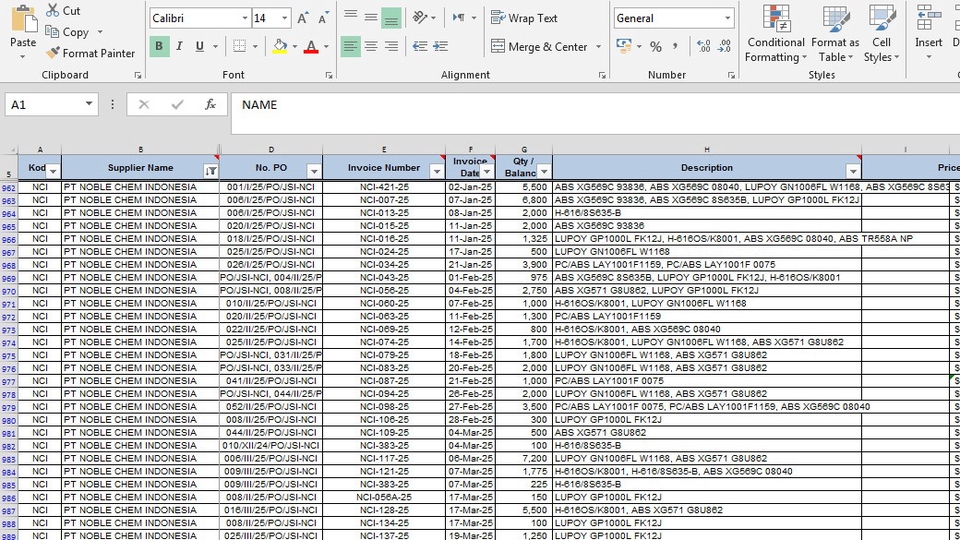Click Merge & Center button
960x540 pixels.
[x=539, y=47]
